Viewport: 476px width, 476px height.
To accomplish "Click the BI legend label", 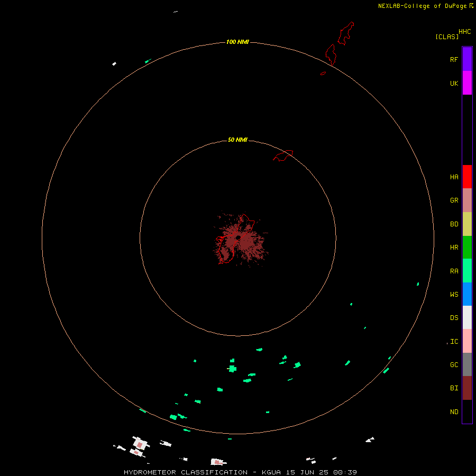I will coord(454,388).
